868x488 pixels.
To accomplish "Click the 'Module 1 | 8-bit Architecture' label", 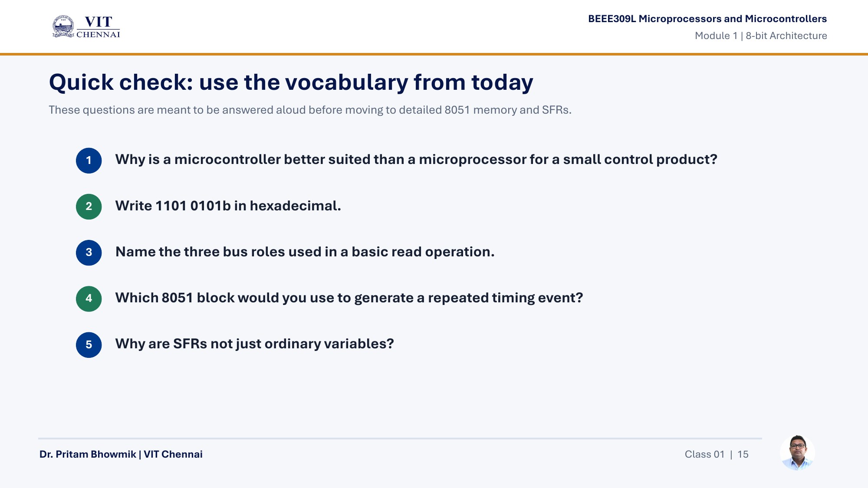I will (761, 36).
